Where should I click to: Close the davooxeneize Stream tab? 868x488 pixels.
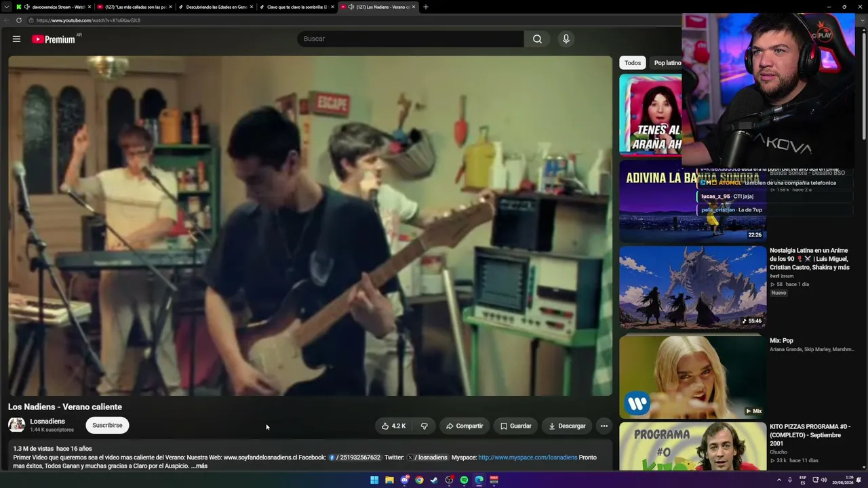89,7
